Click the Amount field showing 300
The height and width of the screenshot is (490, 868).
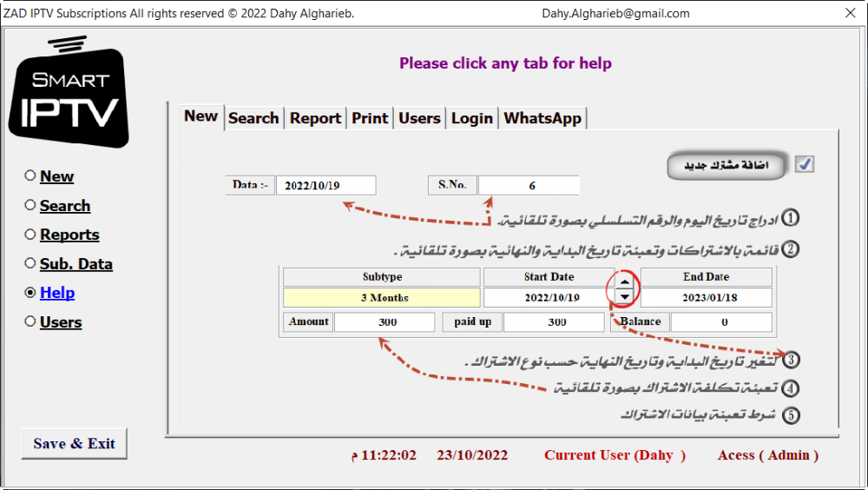coord(385,322)
